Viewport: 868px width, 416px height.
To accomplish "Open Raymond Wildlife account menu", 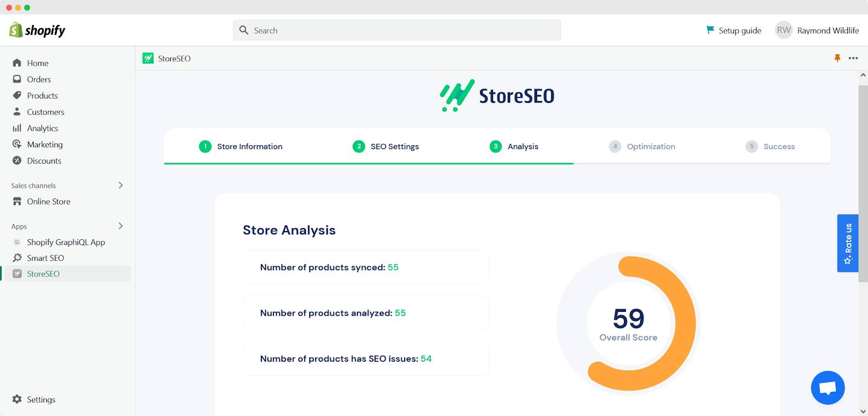I will coord(817,30).
